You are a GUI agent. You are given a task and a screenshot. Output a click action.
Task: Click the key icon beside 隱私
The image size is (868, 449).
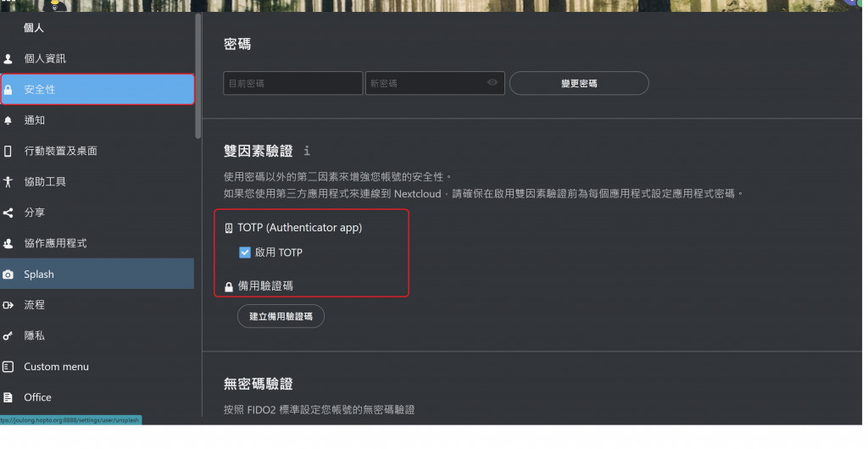[8, 336]
